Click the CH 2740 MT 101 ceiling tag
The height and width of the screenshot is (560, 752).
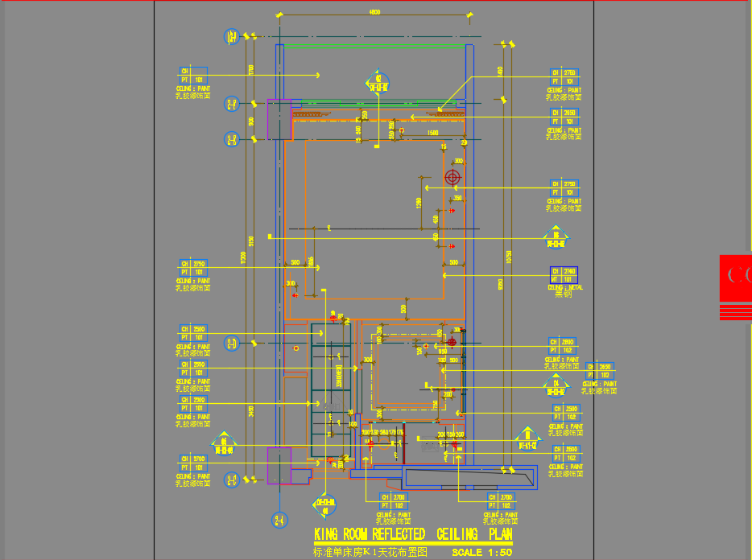(564, 275)
